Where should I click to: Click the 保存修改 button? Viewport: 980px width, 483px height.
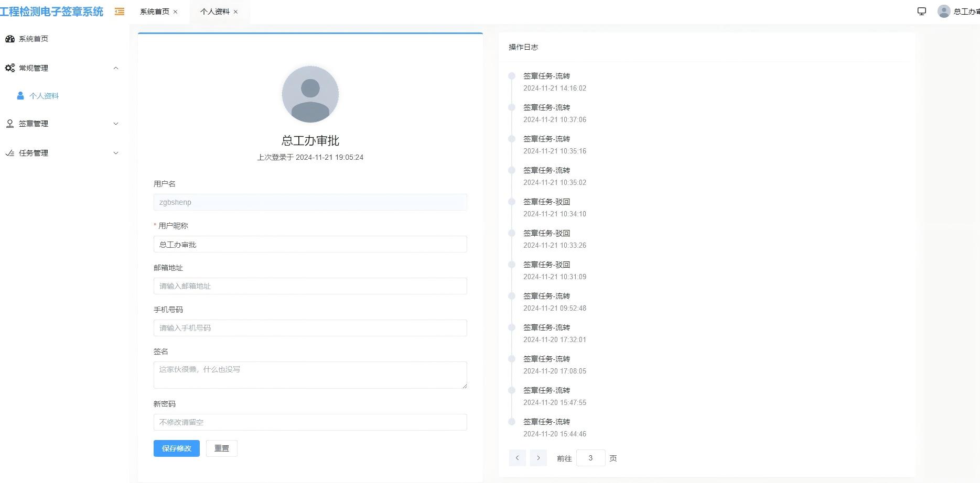(176, 448)
